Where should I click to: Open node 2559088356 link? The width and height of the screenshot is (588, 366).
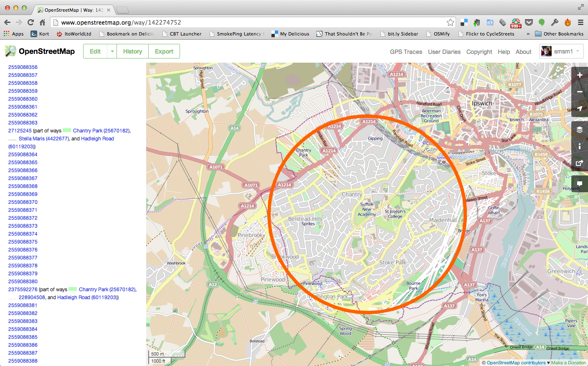(23, 67)
